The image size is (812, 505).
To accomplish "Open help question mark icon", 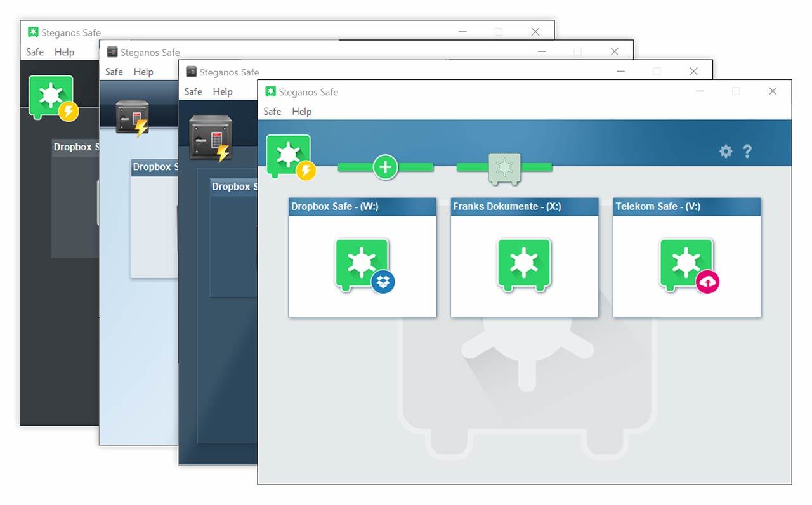I will tap(747, 151).
